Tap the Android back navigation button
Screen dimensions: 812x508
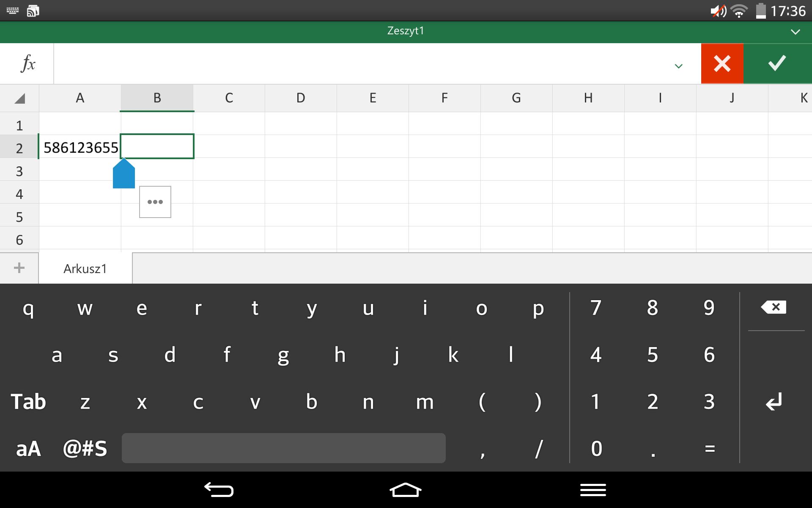[219, 490]
